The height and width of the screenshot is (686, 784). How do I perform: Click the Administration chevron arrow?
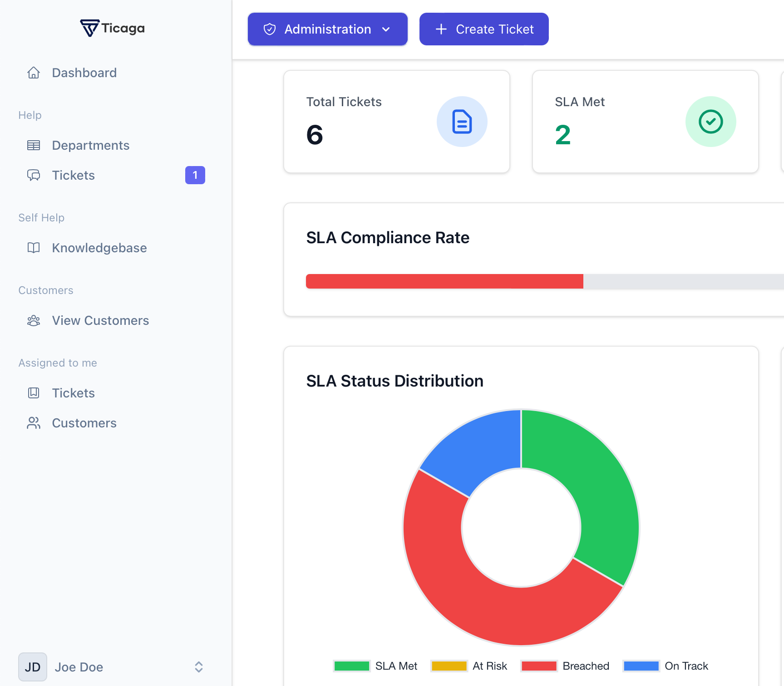click(x=386, y=29)
